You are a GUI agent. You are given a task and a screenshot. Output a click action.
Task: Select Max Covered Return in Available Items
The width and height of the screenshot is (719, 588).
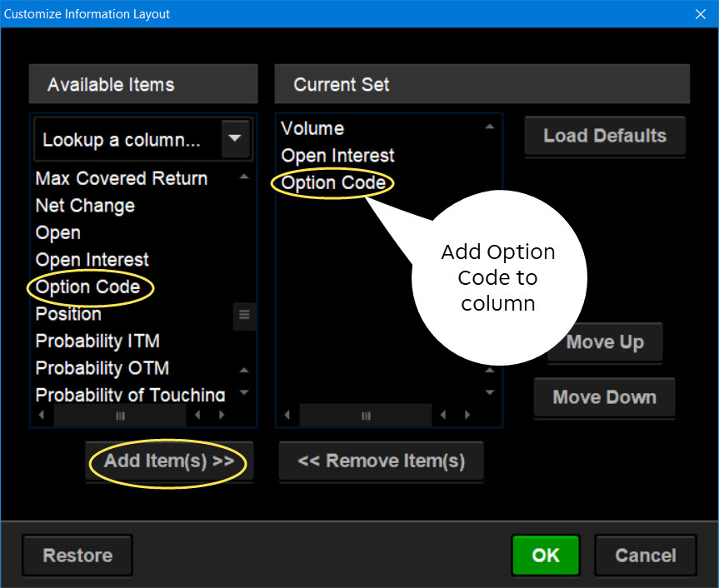pos(121,178)
